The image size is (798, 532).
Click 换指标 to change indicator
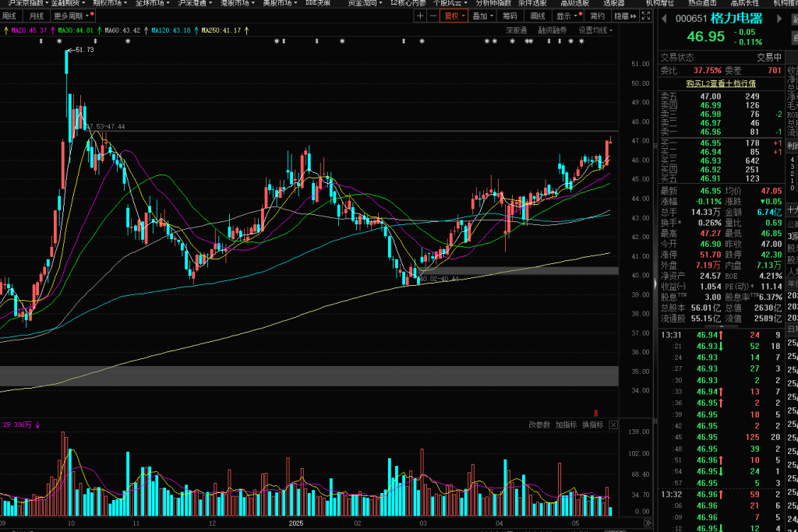(x=593, y=425)
